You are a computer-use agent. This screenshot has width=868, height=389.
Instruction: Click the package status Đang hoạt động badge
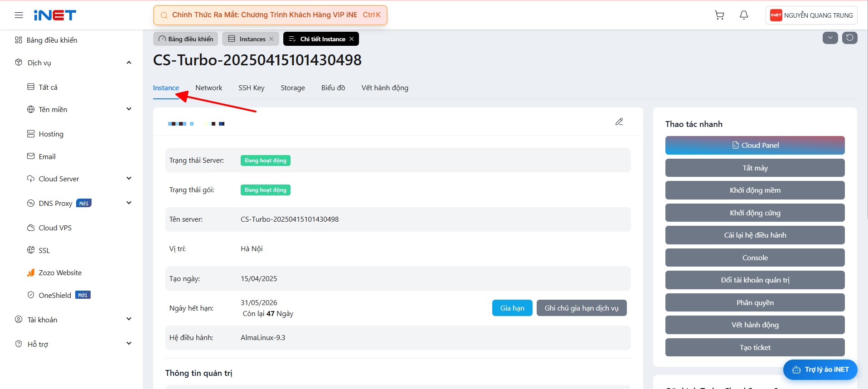(266, 190)
